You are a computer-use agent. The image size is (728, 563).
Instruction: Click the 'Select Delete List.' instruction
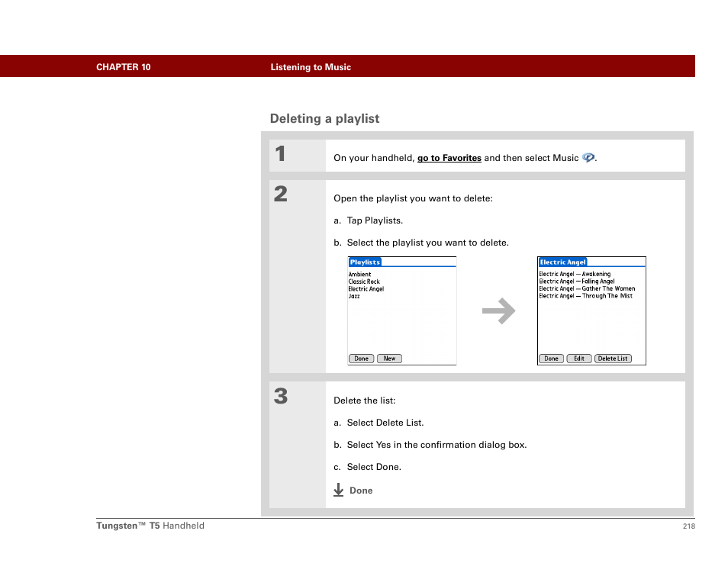coord(385,423)
